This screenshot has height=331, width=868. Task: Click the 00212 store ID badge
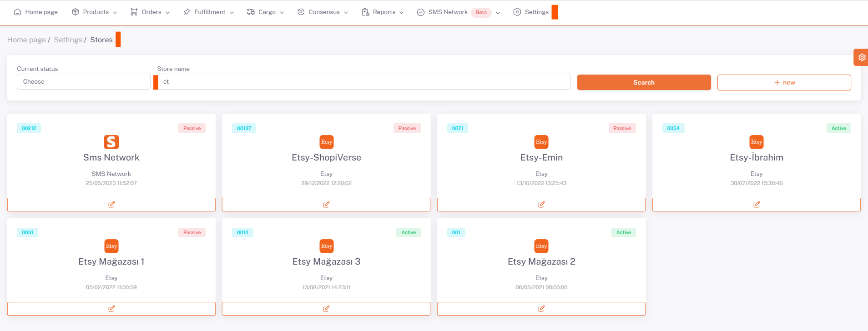tap(29, 128)
